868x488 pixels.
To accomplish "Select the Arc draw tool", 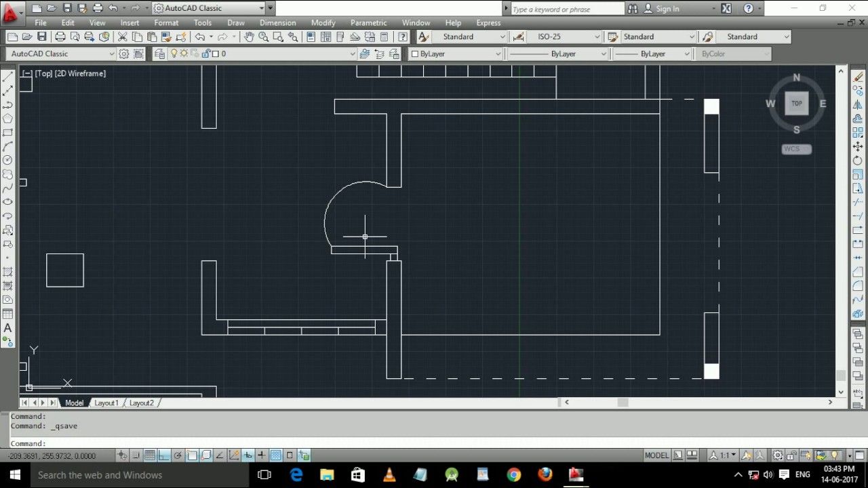I will pyautogui.click(x=8, y=146).
